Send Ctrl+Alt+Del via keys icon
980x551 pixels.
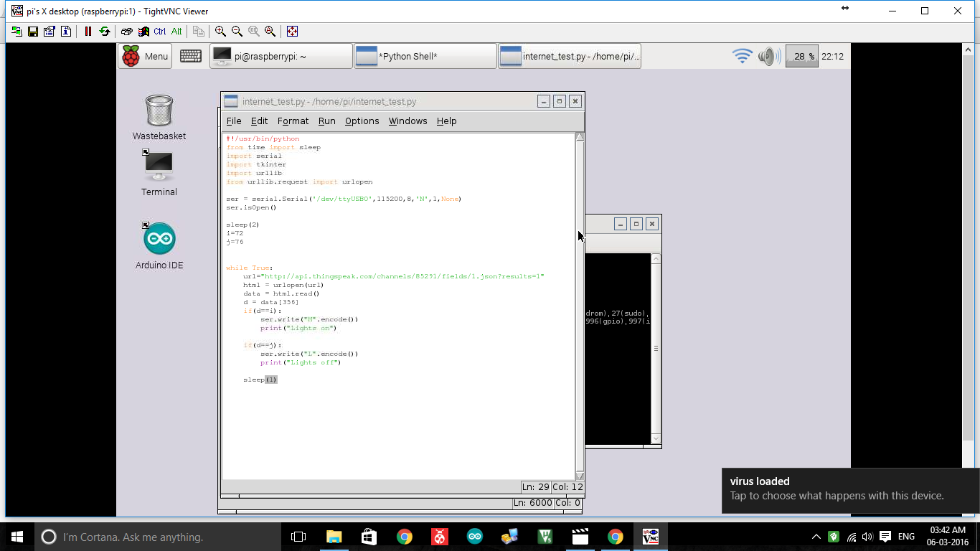pos(127,32)
